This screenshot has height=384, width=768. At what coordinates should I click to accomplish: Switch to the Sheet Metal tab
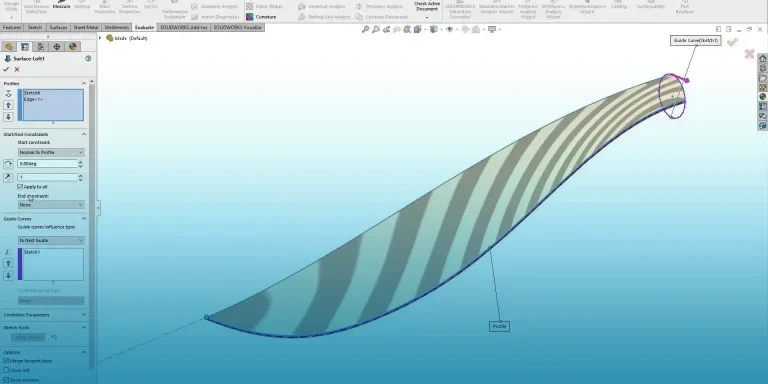tap(86, 27)
